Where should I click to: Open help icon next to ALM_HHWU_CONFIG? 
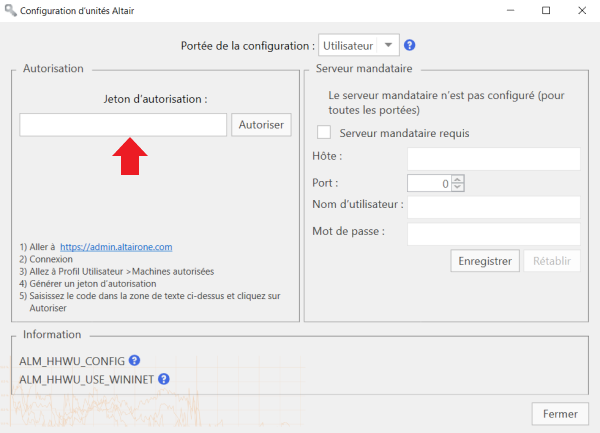pyautogui.click(x=134, y=360)
